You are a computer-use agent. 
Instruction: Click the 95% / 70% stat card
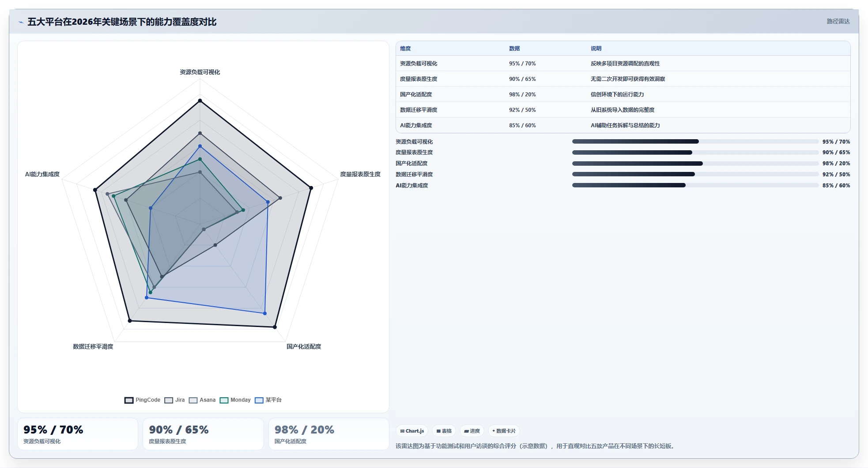[x=78, y=434]
